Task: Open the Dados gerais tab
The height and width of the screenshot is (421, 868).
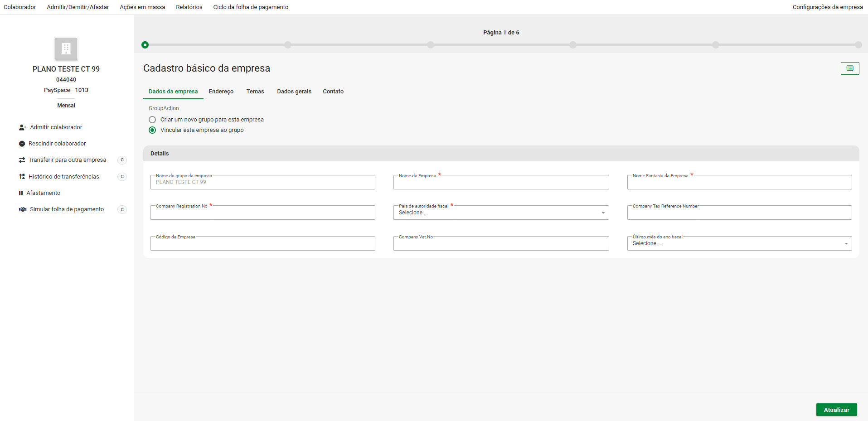Action: coord(294,92)
